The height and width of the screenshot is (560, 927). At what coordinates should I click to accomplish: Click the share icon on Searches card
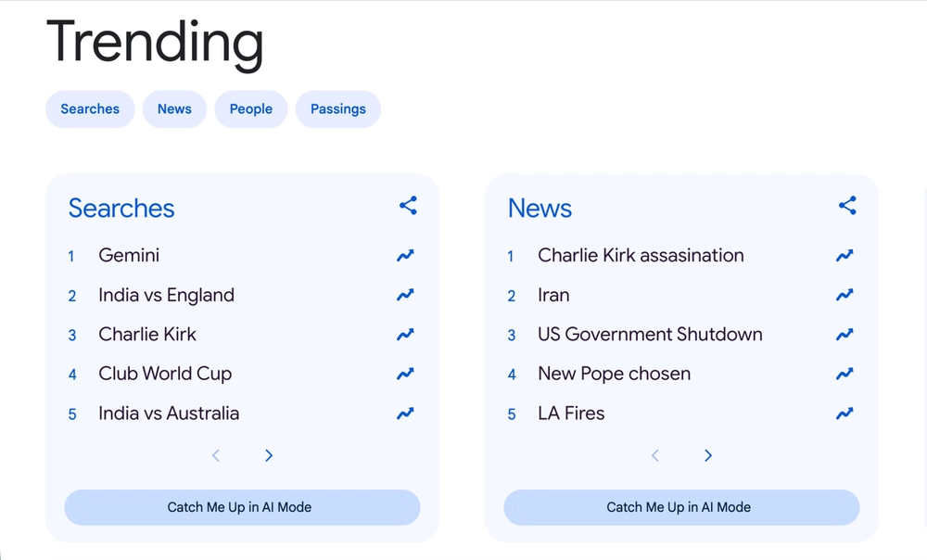[408, 206]
